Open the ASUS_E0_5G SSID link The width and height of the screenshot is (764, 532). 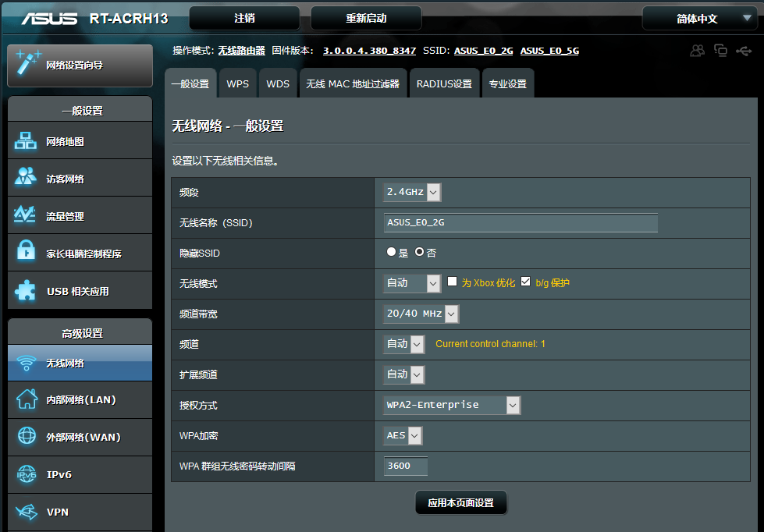point(549,51)
